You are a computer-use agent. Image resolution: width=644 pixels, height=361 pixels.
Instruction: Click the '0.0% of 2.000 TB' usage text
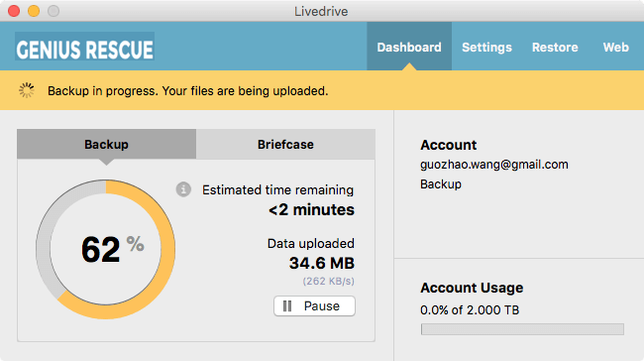pos(470,310)
